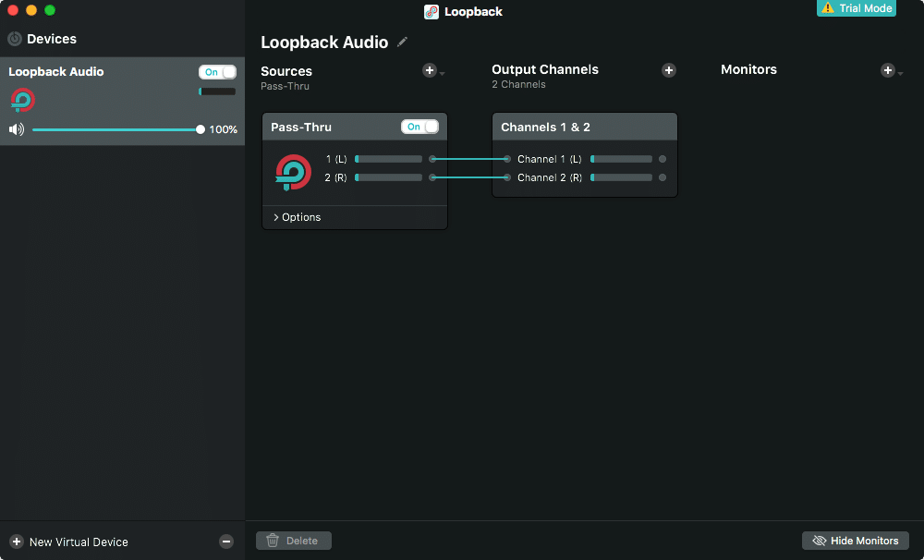Click the '2 (R)' source channel label
The image size is (924, 560).
coord(335,177)
